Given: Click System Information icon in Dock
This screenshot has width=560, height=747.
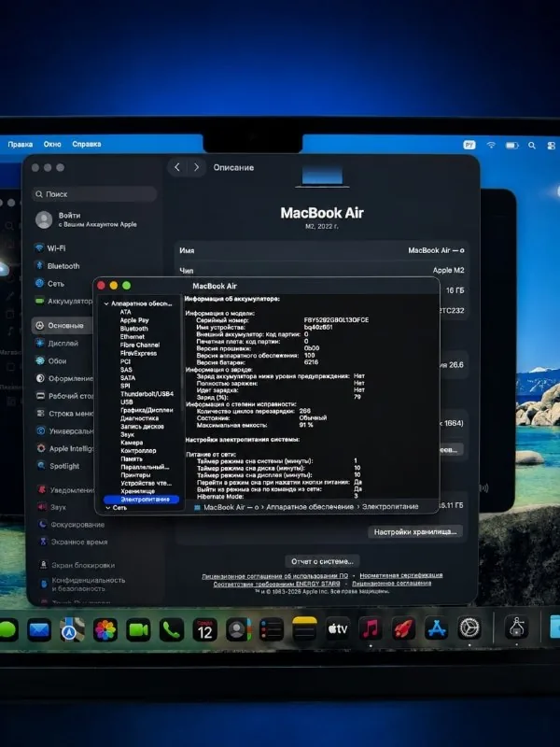Looking at the screenshot, I should point(517,627).
